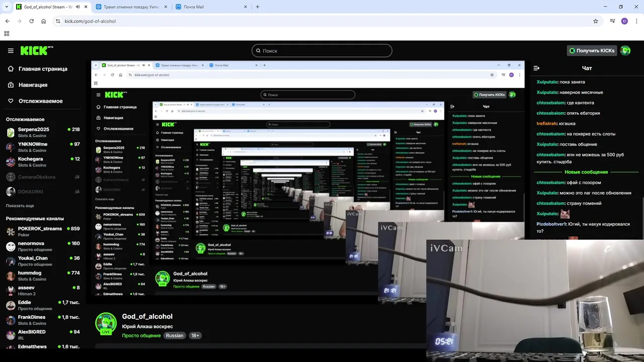The image size is (644, 362).
Task: Click Новые сообщения chat divider
Action: point(586,172)
